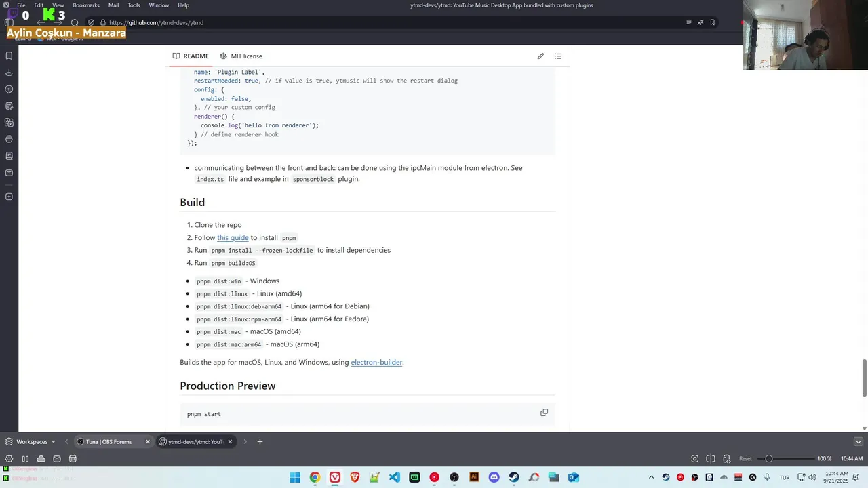Open the Bookmarks panel in sidebar
The width and height of the screenshot is (868, 488).
9,56
